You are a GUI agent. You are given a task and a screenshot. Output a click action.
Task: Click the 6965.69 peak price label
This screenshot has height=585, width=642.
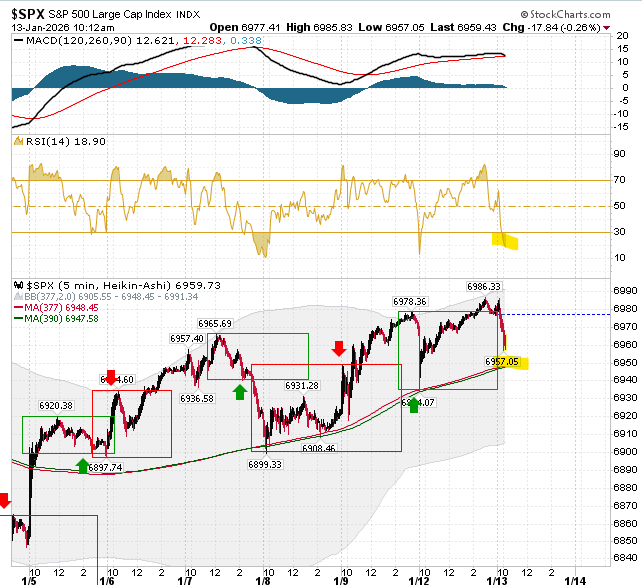tap(215, 324)
